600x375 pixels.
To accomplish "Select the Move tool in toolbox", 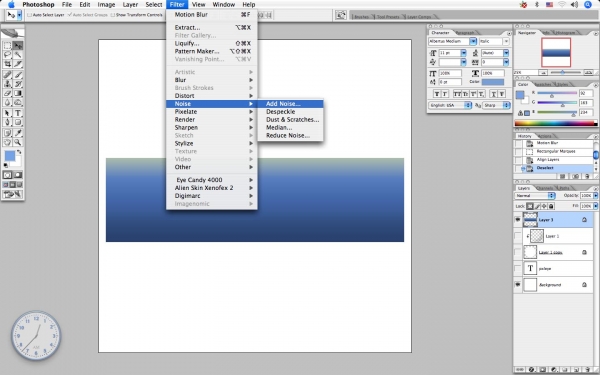I will 18,46.
